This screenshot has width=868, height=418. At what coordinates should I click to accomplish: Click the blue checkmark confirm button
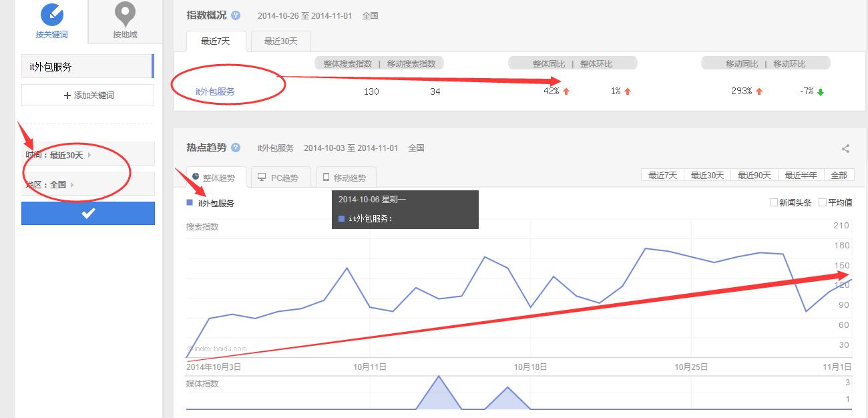coord(88,213)
